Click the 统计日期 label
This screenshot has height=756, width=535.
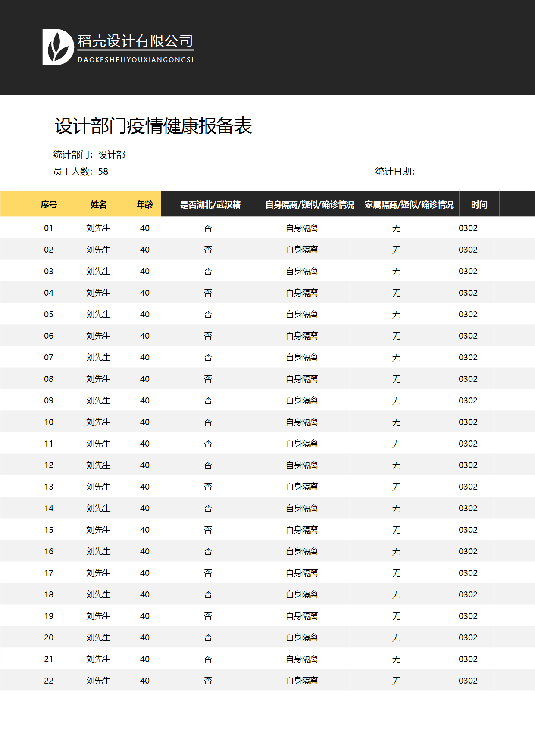(x=394, y=172)
